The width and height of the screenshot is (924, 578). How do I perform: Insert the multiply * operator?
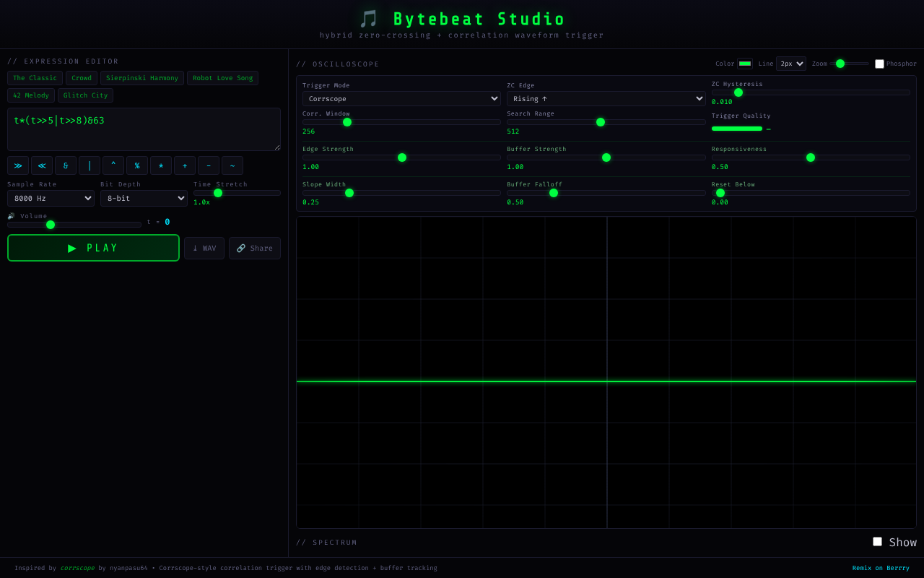click(161, 165)
